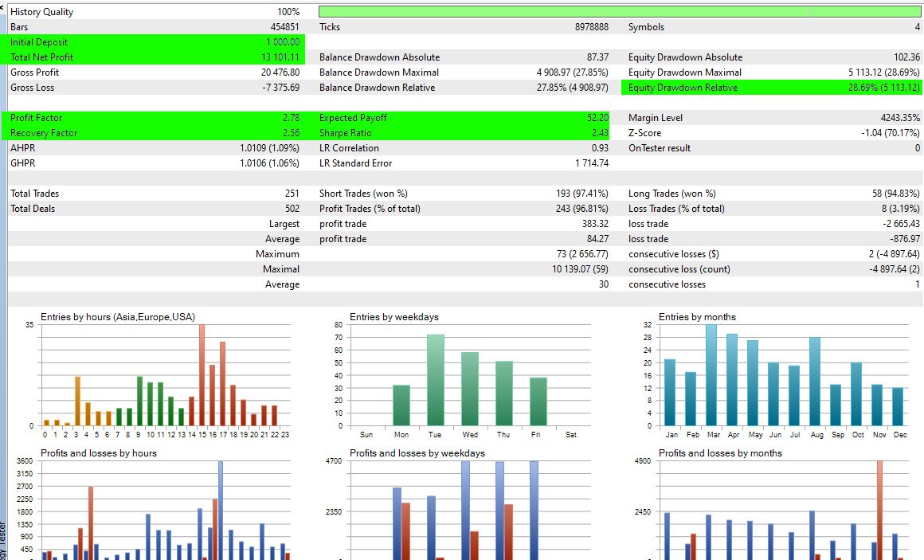Click the OnTester result value
The height and width of the screenshot is (560, 924).
918,148
